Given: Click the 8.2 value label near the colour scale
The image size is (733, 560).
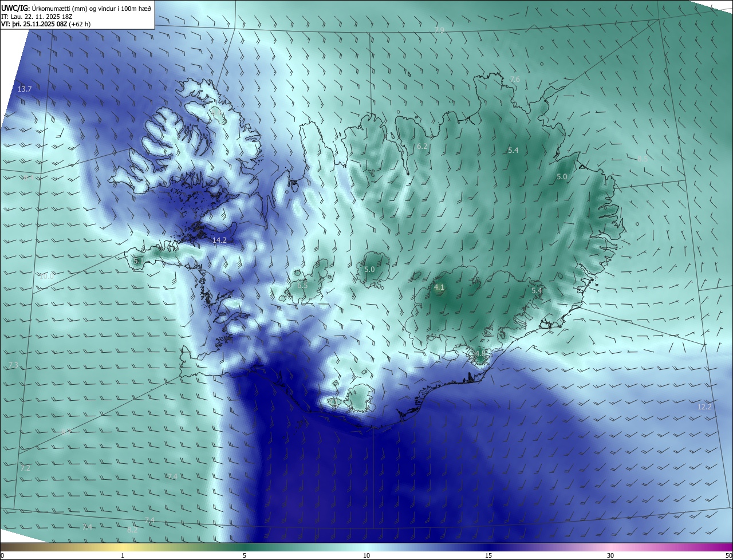Looking at the screenshot, I should 132,530.
